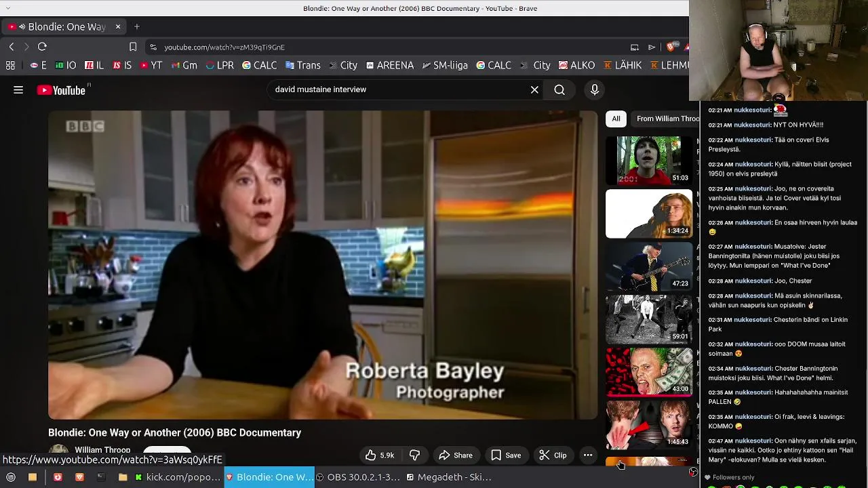Open the Trans translate bookmark
Viewport: 868px width, 488px height.
pos(302,66)
